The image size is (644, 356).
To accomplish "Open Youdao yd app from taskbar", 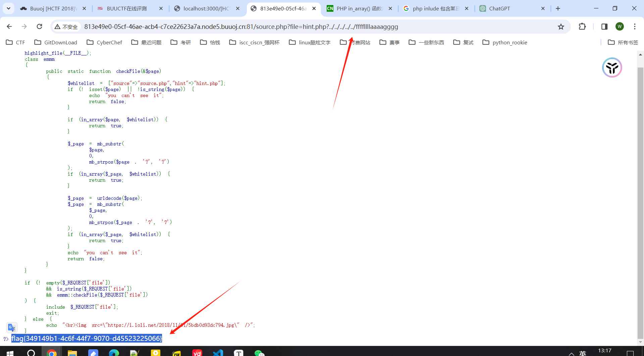I will point(197,353).
